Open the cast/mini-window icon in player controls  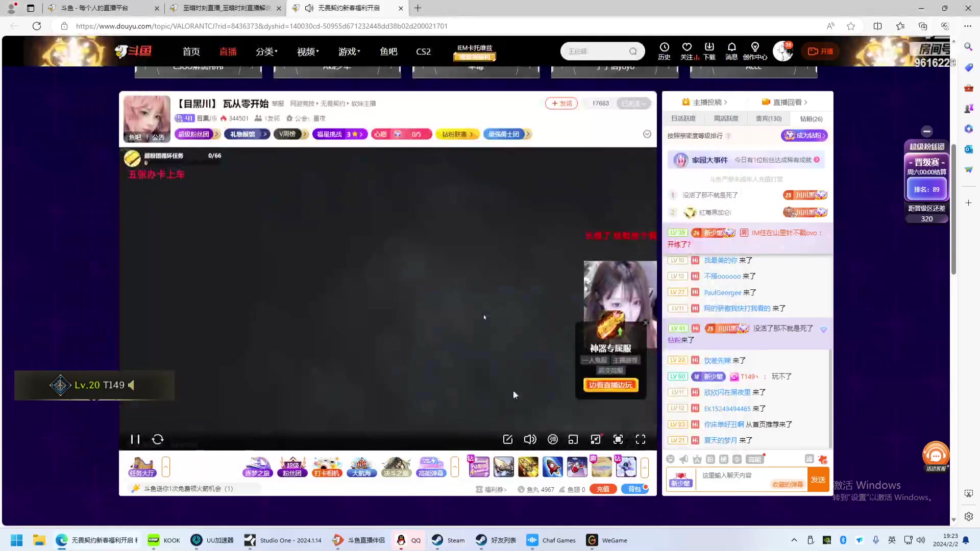coord(573,439)
